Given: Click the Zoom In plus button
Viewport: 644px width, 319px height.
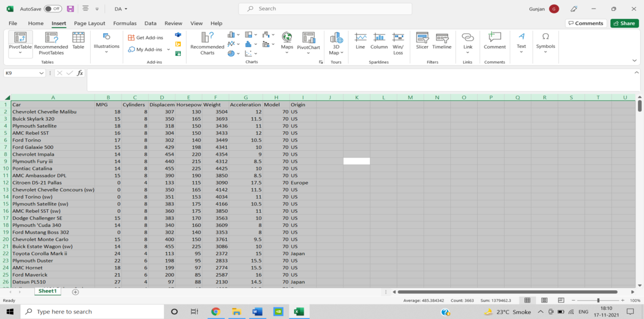Looking at the screenshot, I should (623, 301).
